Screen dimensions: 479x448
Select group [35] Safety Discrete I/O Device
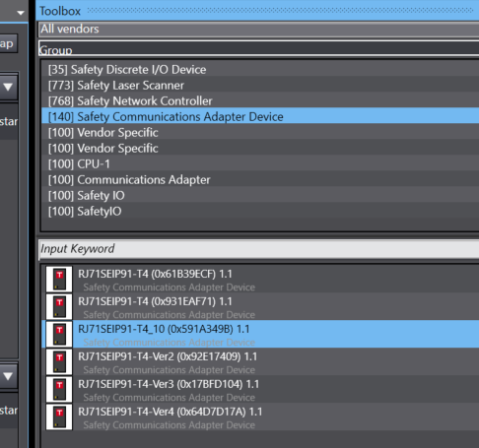point(260,69)
